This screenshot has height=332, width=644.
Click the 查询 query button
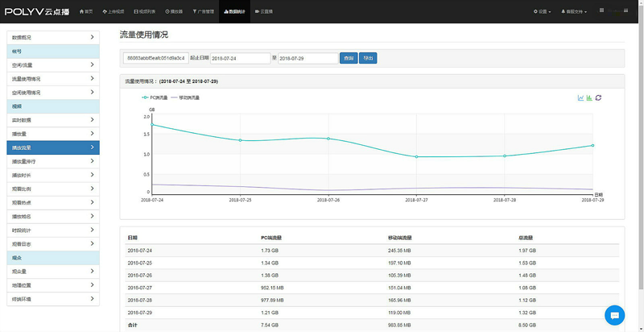[x=349, y=58]
